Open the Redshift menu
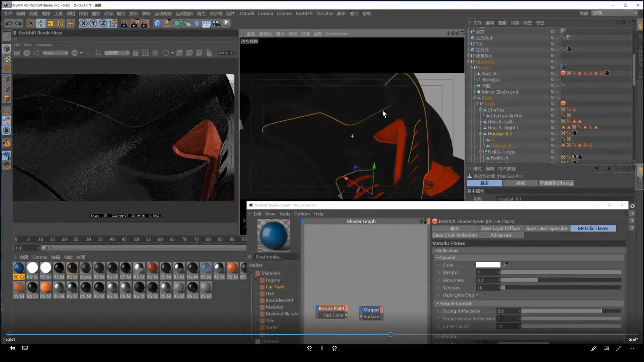This screenshot has height=362, width=644. coord(304,13)
